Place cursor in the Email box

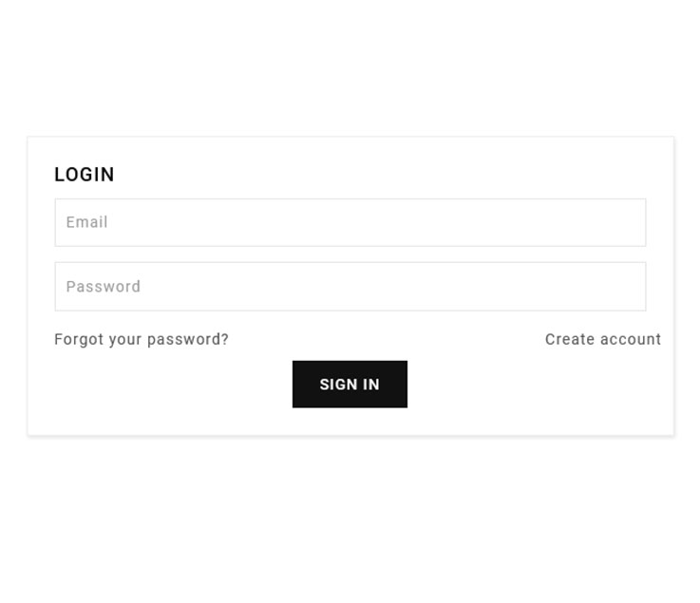(x=350, y=222)
